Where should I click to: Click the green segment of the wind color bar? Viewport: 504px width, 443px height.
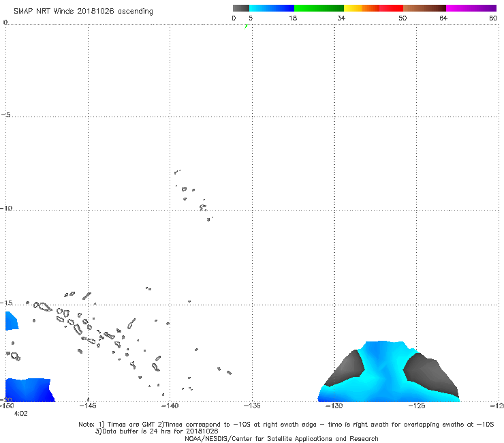(319, 8)
